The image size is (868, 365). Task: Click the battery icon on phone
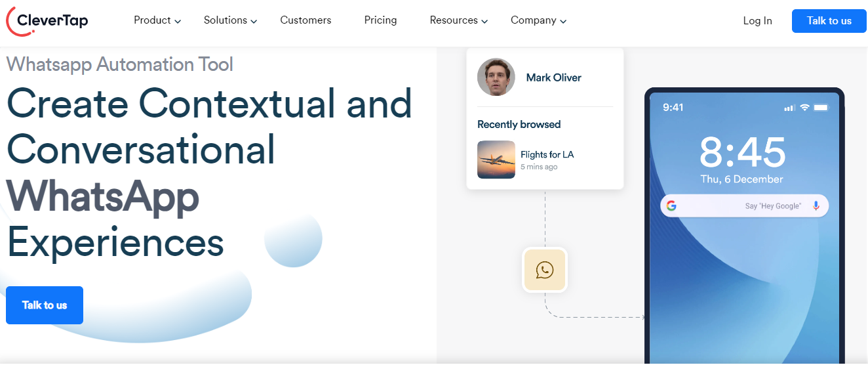(x=821, y=108)
